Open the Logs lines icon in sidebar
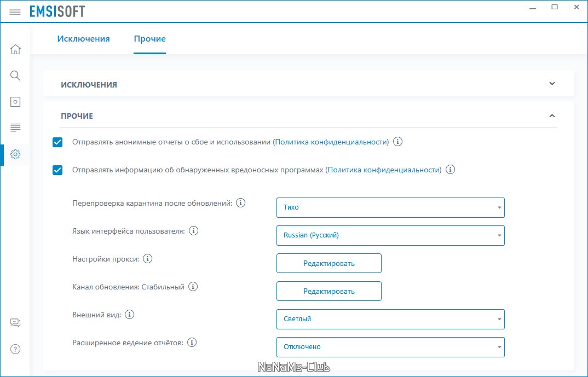Image resolution: width=588 pixels, height=377 pixels. [15, 128]
